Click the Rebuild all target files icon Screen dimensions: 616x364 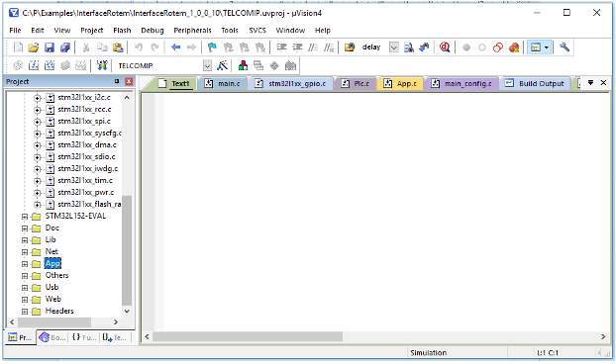[50, 65]
